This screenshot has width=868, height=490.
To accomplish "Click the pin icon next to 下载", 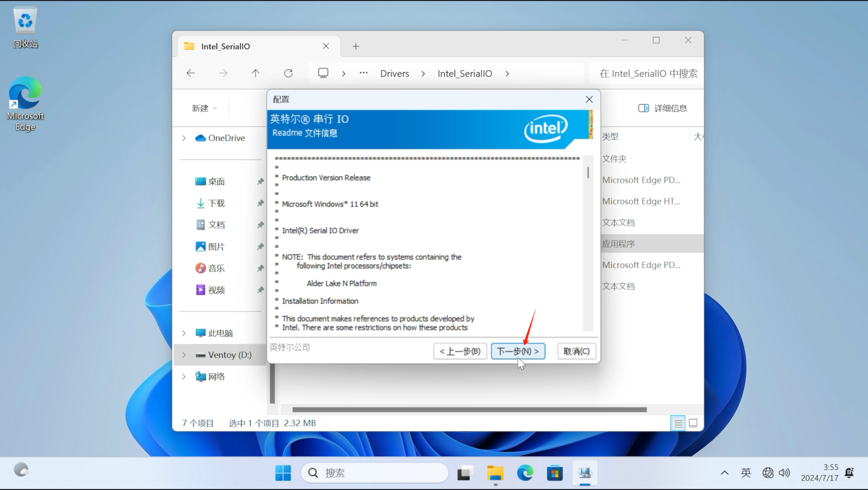I will 260,203.
